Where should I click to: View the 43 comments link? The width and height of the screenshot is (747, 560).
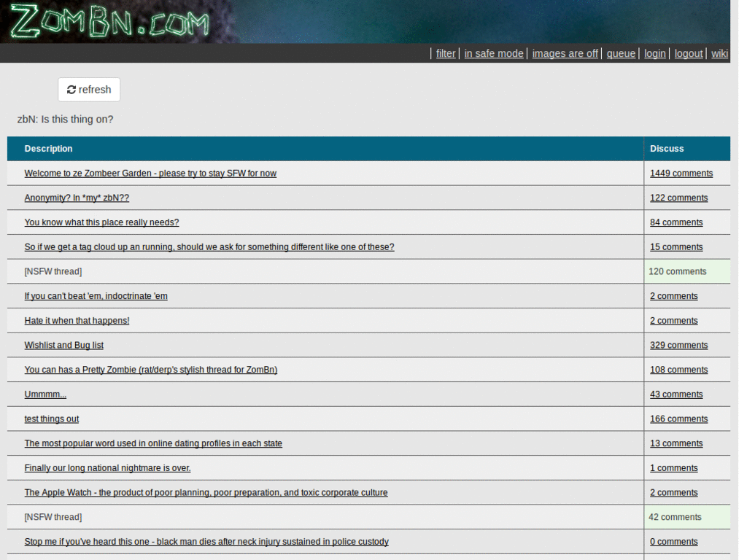[676, 394]
